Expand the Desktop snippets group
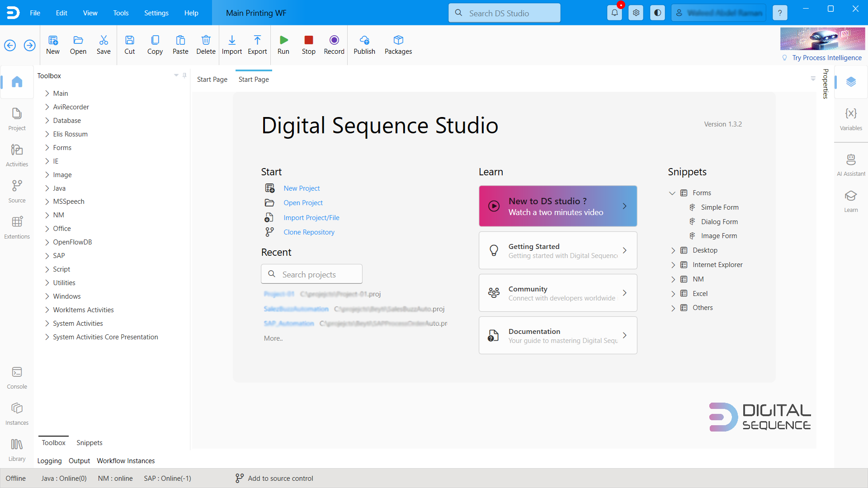 click(x=673, y=250)
